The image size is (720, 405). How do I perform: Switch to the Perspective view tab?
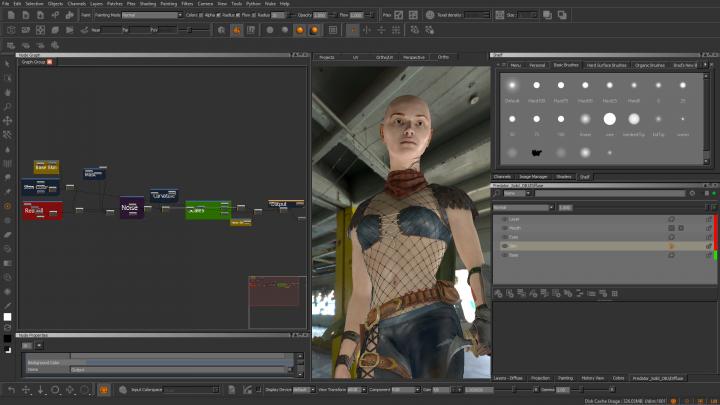pos(413,57)
